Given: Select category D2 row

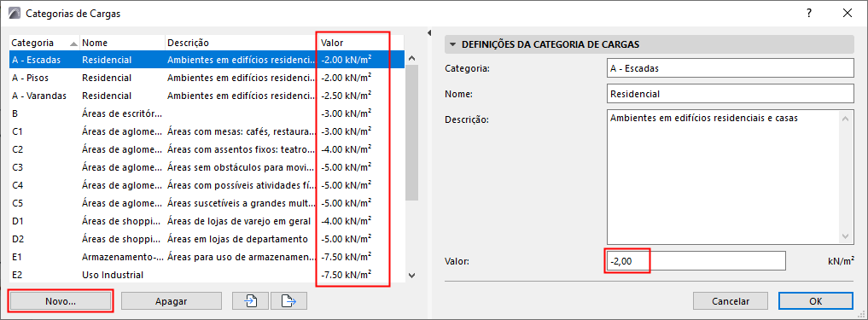Looking at the screenshot, I should (x=207, y=239).
